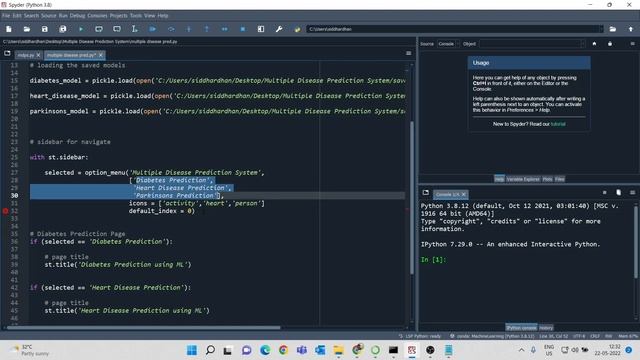The width and height of the screenshot is (640, 360).
Task: Click the editor horizontal scrollbar
Action: click(144, 327)
